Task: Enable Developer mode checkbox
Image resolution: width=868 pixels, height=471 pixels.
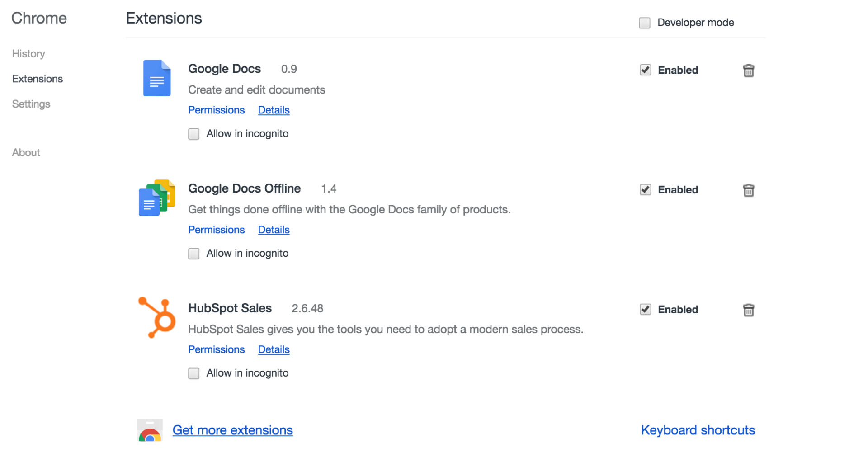Action: (x=644, y=23)
